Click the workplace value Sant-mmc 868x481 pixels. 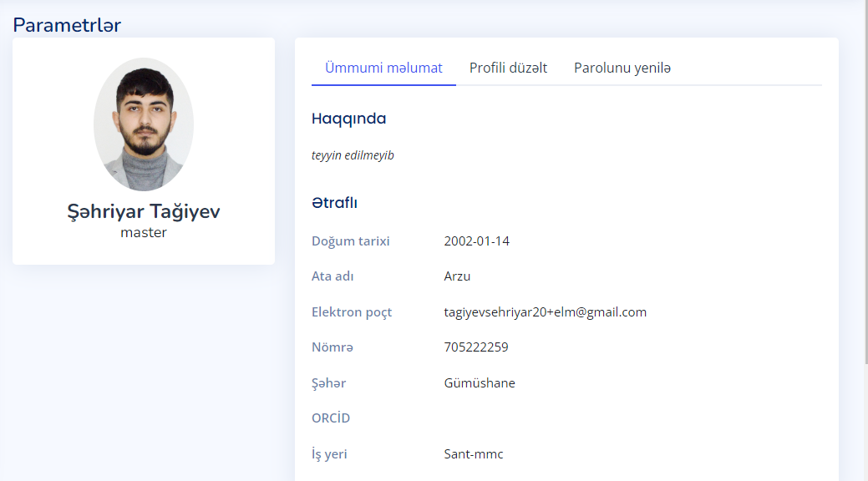tap(473, 454)
